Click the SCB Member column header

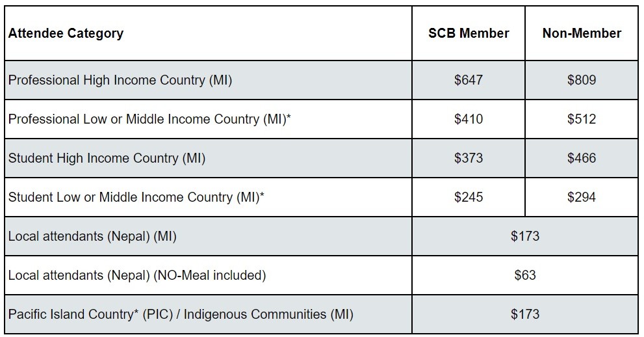[x=469, y=33]
